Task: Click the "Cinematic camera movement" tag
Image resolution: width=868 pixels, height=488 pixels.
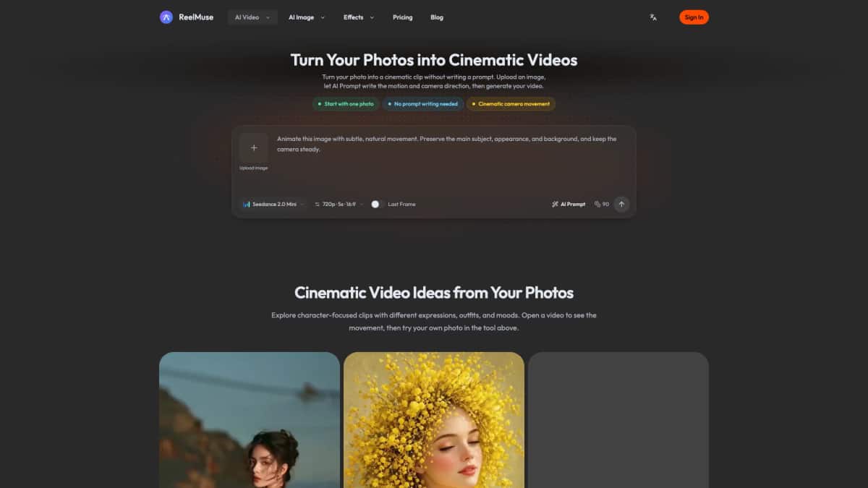Action: tap(511, 104)
